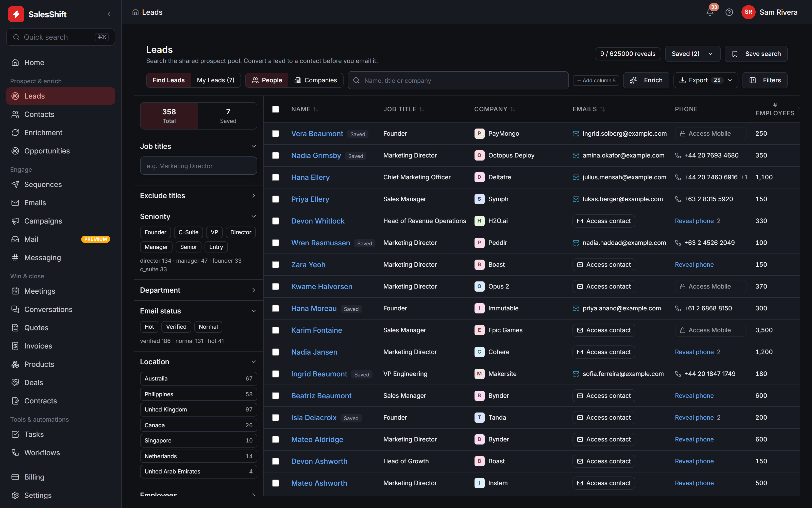Open the premium Mail sidebar item
Viewport: 812px width, 508px height.
click(60, 239)
